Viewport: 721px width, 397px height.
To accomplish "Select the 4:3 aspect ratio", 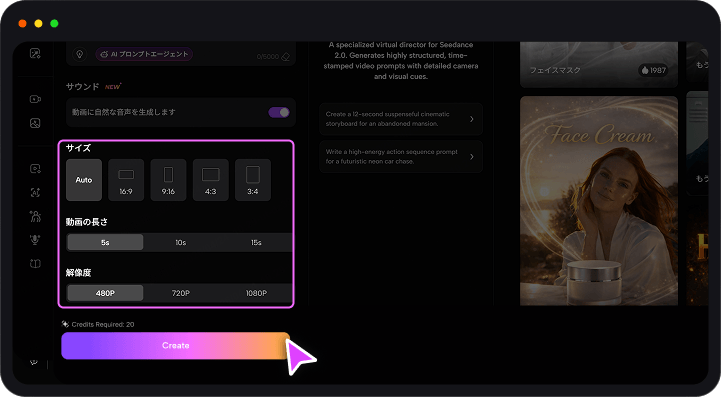I will (x=211, y=180).
